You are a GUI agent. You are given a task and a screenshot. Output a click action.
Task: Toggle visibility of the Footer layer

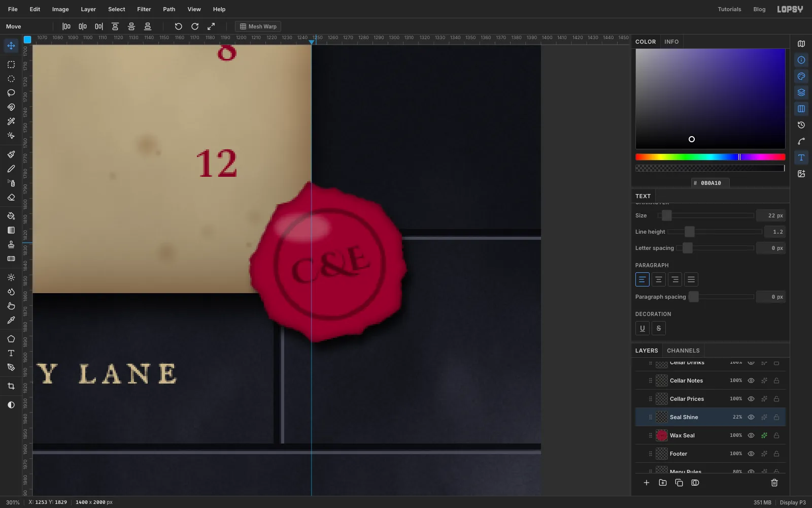click(751, 454)
